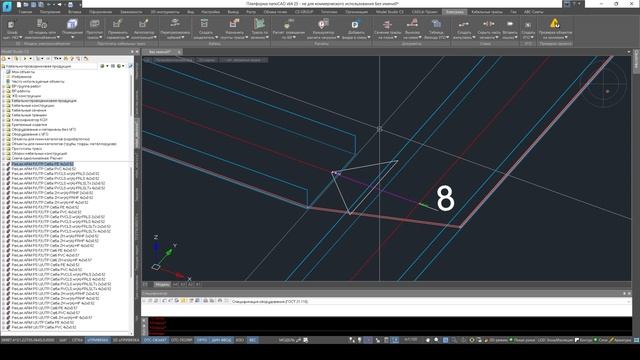Toggle оПРИВЯЗКА object snap in status bar
Screen dimensions: 640x360
(x=98, y=340)
